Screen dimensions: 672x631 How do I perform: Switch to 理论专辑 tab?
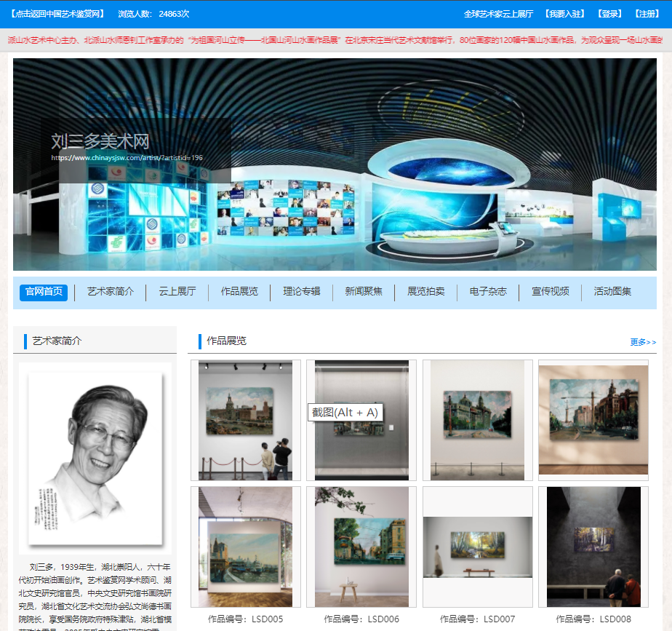pos(302,292)
